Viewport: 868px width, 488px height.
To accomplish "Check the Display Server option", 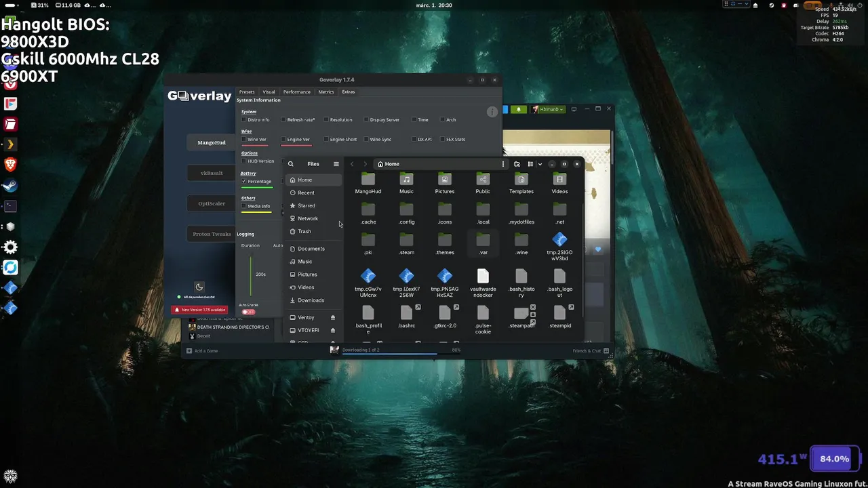I will point(366,120).
